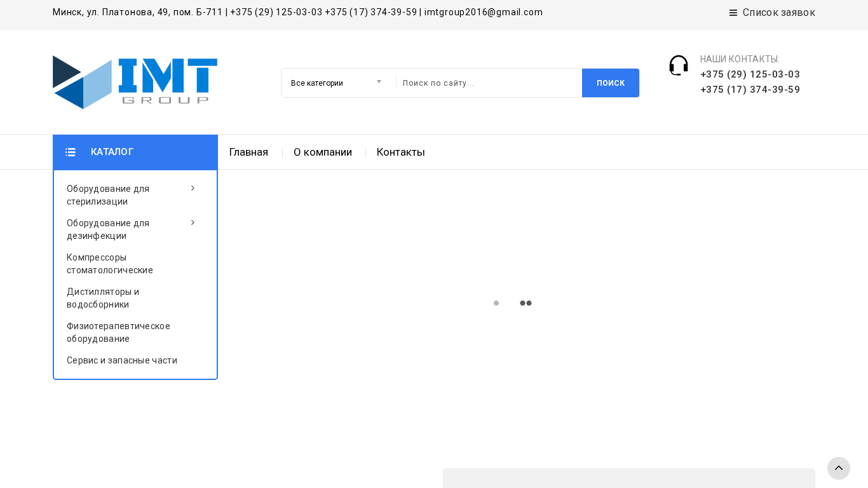868x488 pixels.
Task: Click phone number +375 (17) 374-39-59 under contacts
Action: pyautogui.click(x=750, y=90)
